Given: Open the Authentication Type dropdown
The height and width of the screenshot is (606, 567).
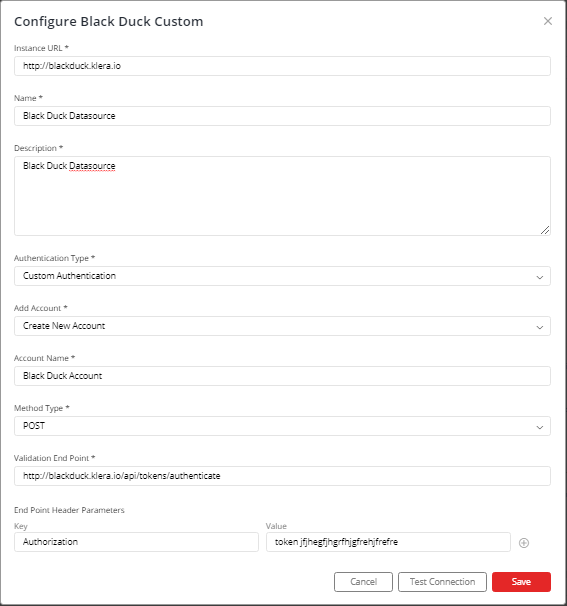Looking at the screenshot, I should tap(282, 276).
